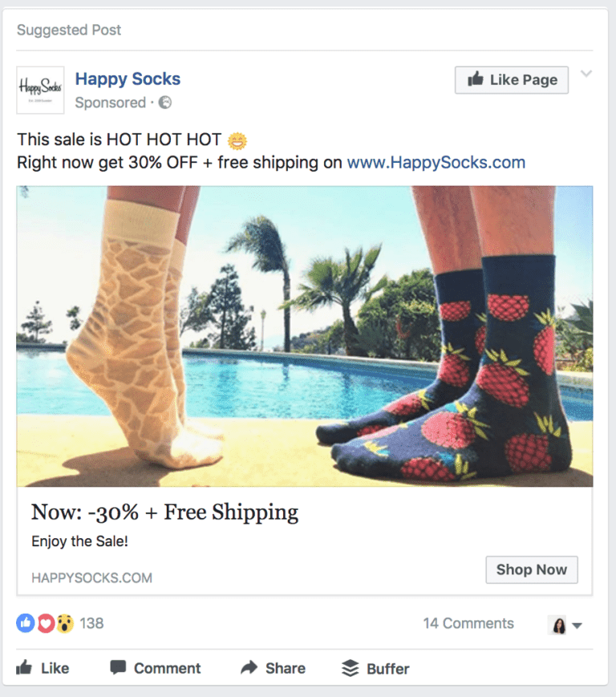Click the Buffer stack button
616x697 pixels.
(375, 668)
